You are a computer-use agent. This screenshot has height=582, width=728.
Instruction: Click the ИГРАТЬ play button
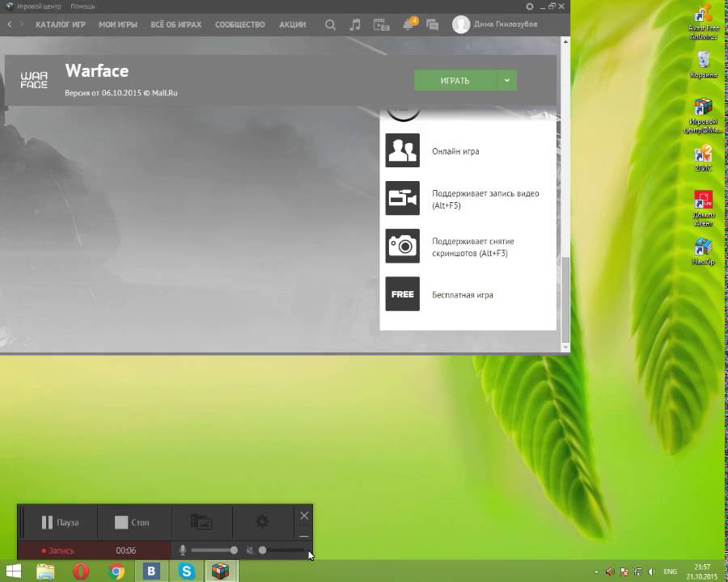pos(455,81)
